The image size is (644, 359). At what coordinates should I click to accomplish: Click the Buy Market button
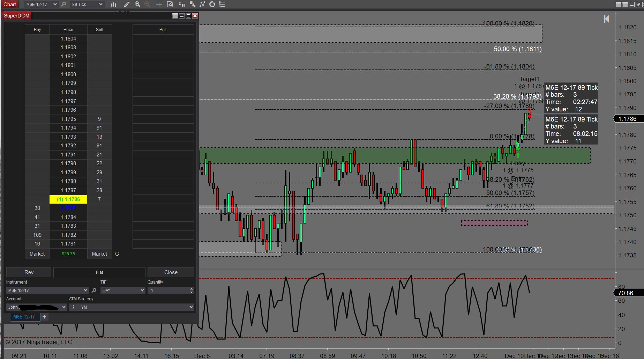tap(37, 254)
